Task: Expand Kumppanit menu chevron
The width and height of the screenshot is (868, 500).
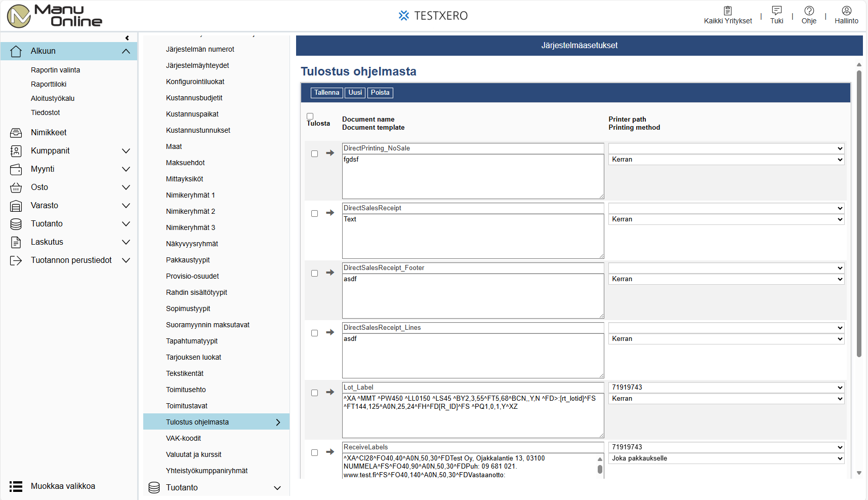Action: (x=126, y=151)
